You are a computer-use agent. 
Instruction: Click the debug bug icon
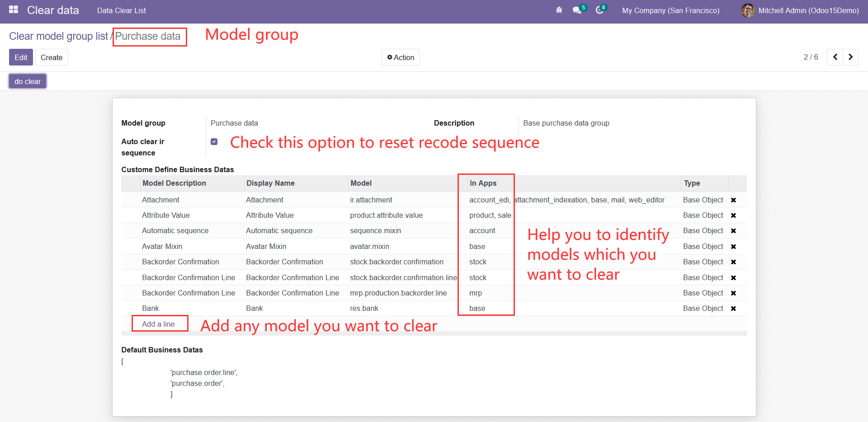559,10
